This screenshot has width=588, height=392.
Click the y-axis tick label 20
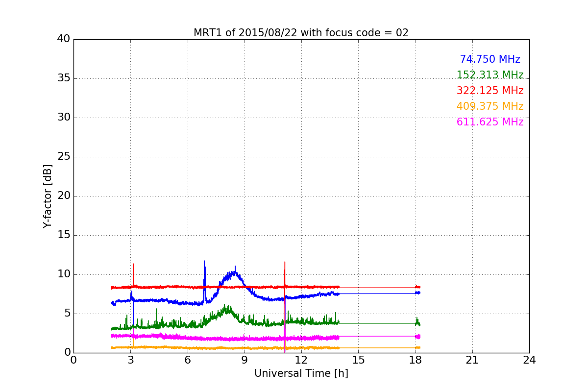click(x=63, y=196)
